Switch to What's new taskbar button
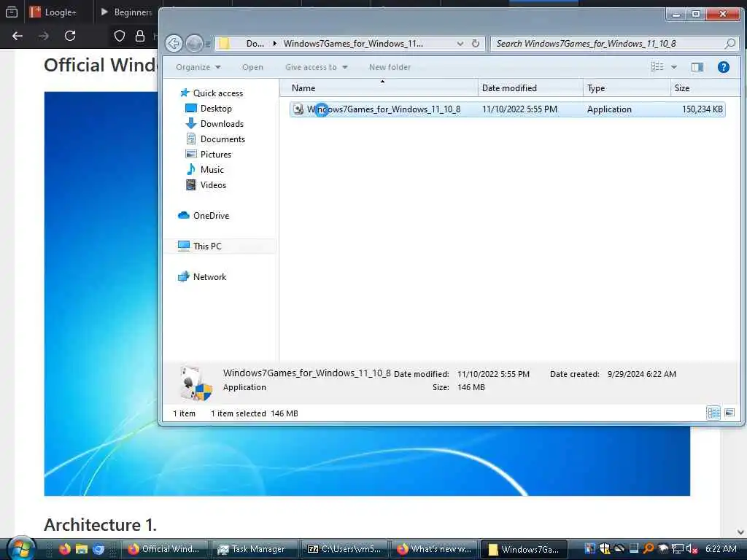This screenshot has height=560, width=747. pyautogui.click(x=435, y=549)
